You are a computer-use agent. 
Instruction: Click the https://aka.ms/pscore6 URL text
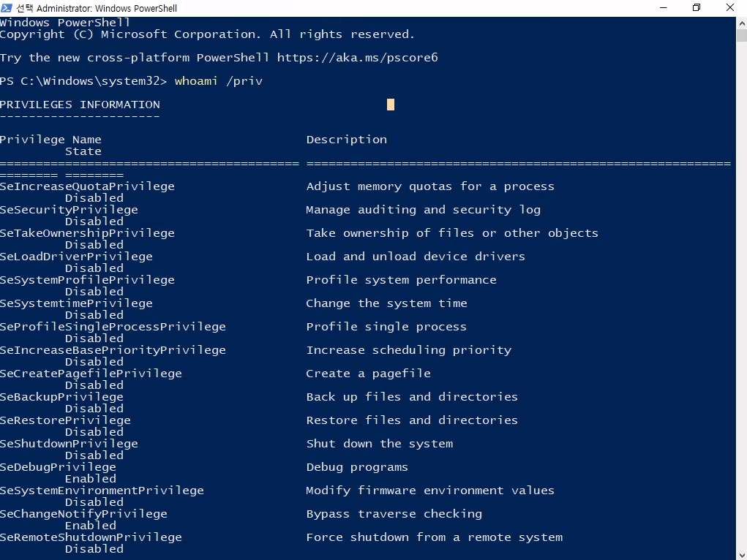[x=357, y=58]
